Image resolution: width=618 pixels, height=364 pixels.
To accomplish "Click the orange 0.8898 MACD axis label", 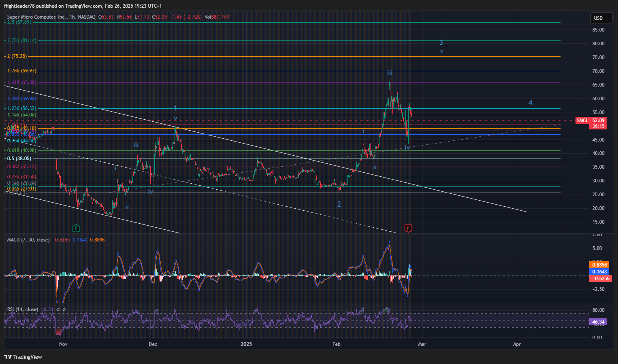I will coord(599,265).
